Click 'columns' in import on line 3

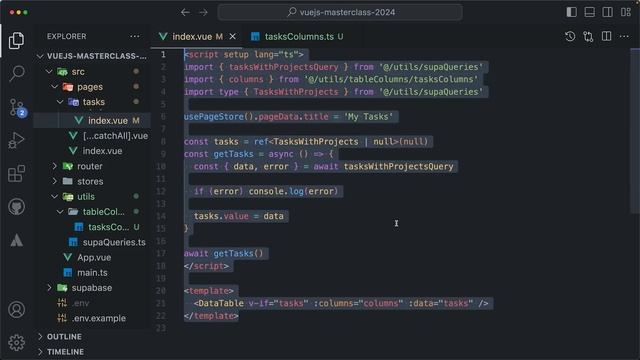tap(246, 79)
